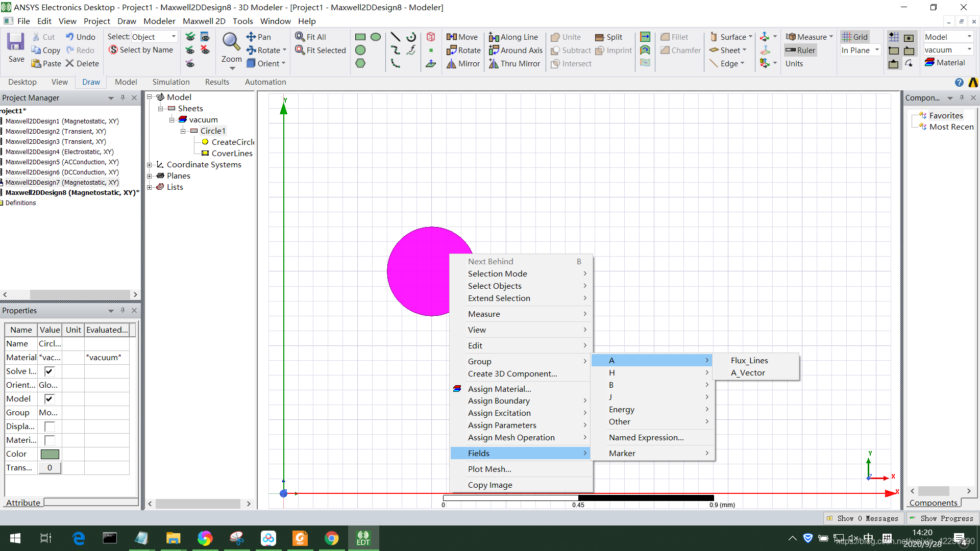Uncheck the Solve Inside checkbox
Viewport: 980px width, 551px height.
[x=49, y=371]
